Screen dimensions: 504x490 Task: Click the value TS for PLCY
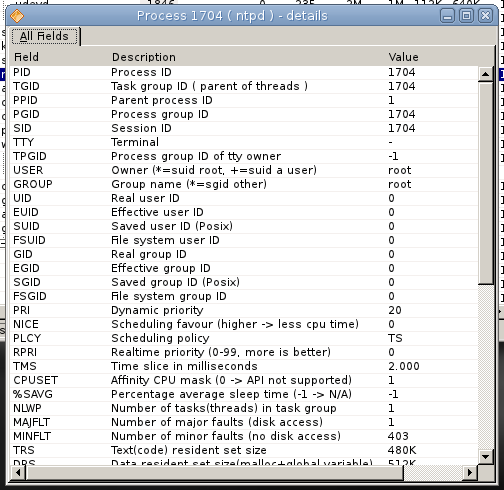[395, 338]
